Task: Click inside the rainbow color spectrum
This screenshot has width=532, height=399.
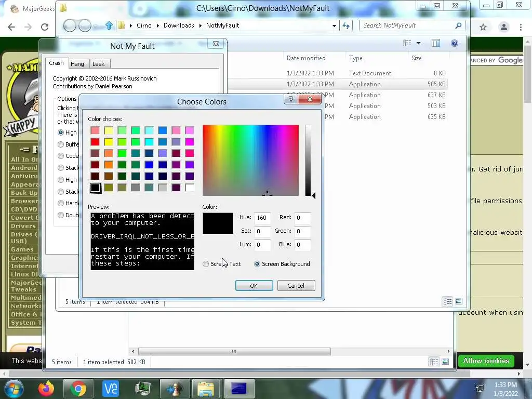Action: [x=251, y=160]
